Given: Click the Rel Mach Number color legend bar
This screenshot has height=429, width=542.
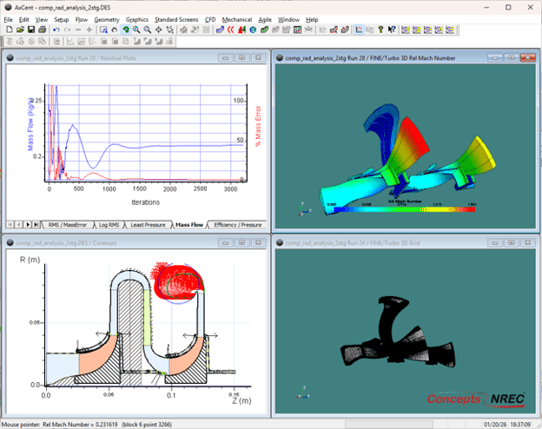Looking at the screenshot, I should [x=405, y=209].
